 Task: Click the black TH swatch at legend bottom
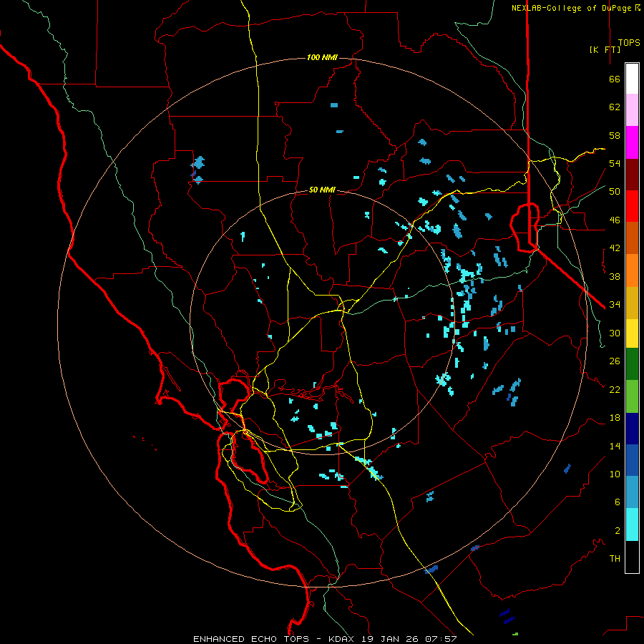[632, 557]
